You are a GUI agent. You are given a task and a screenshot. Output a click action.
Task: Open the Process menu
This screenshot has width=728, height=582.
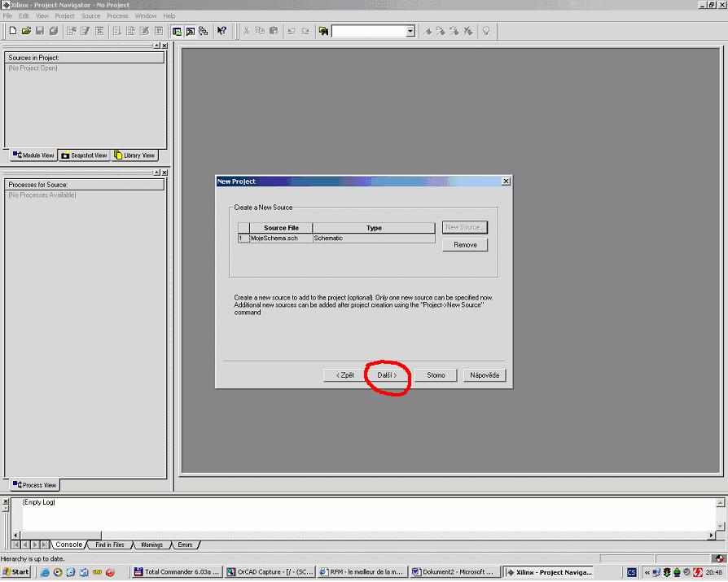coord(117,15)
